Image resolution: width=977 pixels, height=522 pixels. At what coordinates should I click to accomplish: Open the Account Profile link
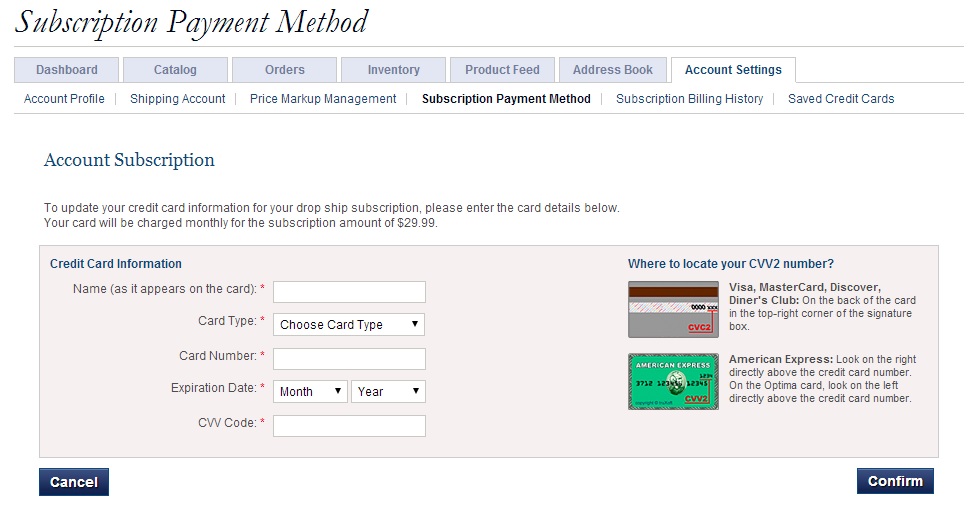point(64,99)
